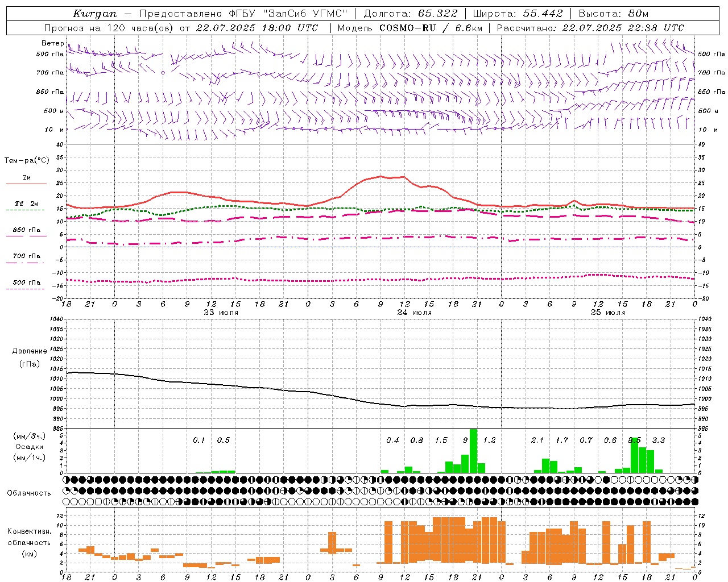Click the 0.8 precipitation total value
Screen dimensions: 728x582
417,440
